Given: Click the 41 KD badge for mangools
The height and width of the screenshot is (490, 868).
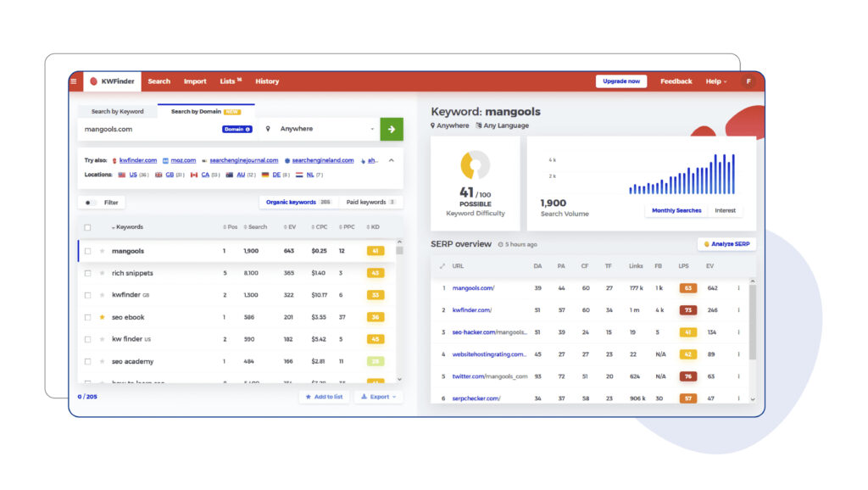Looking at the screenshot, I should pyautogui.click(x=376, y=251).
